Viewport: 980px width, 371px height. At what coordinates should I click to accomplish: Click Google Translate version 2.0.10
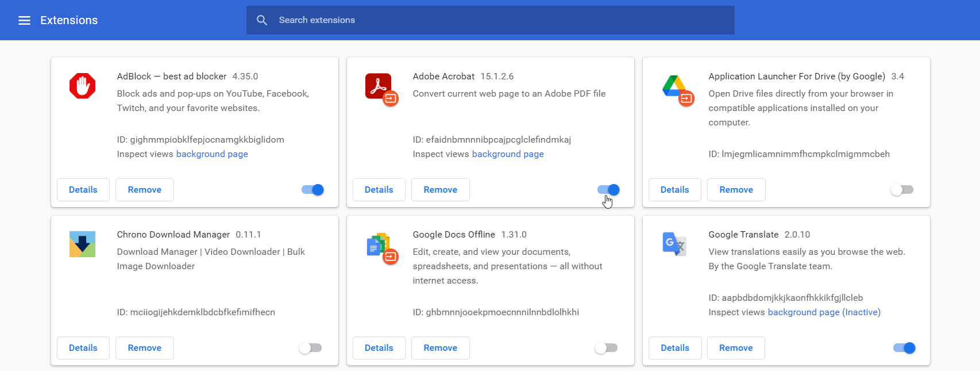(x=797, y=235)
